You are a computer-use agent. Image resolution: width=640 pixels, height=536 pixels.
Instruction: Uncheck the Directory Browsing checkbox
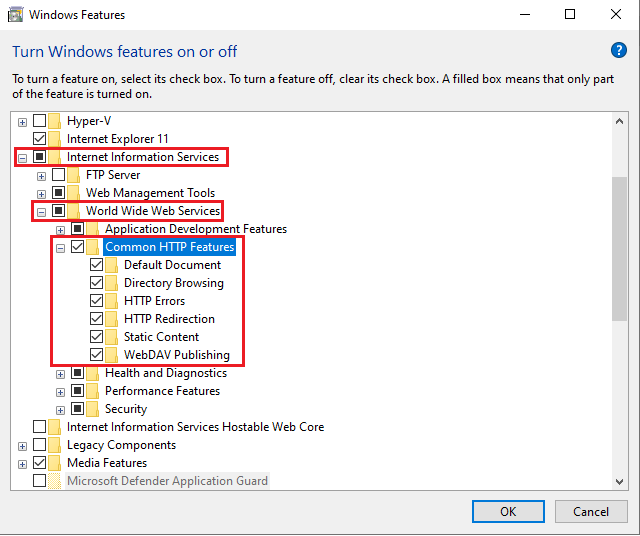click(x=97, y=283)
